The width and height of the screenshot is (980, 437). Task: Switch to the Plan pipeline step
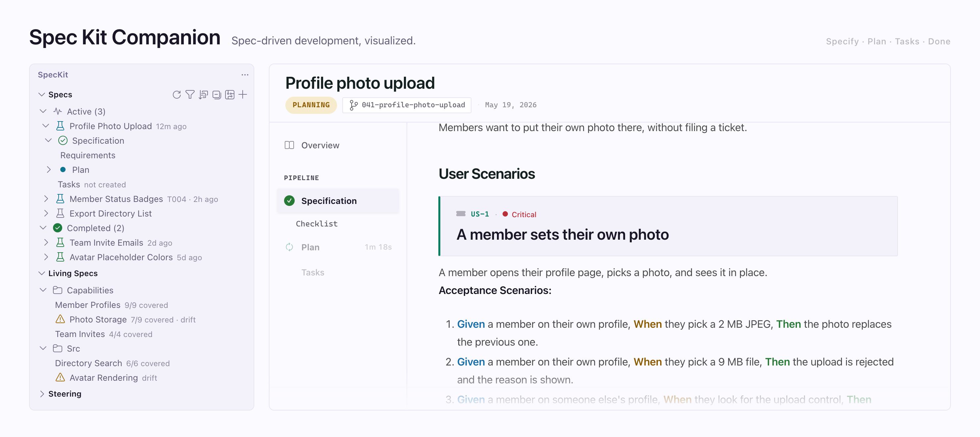click(338, 247)
